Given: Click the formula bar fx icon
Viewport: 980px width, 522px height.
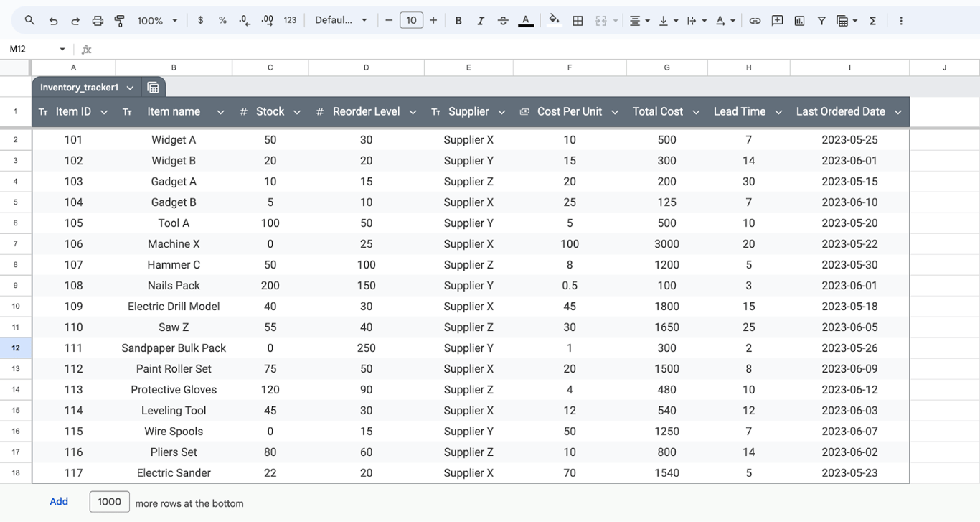Looking at the screenshot, I should coord(87,50).
